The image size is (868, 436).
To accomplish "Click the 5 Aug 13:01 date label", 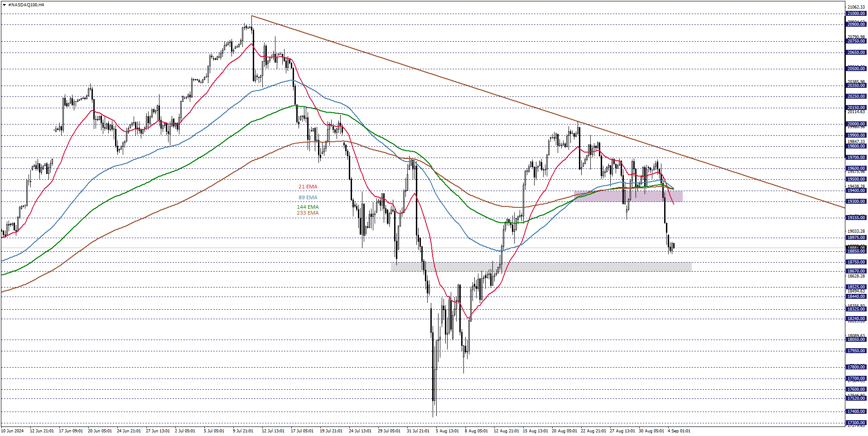I will tap(447, 431).
